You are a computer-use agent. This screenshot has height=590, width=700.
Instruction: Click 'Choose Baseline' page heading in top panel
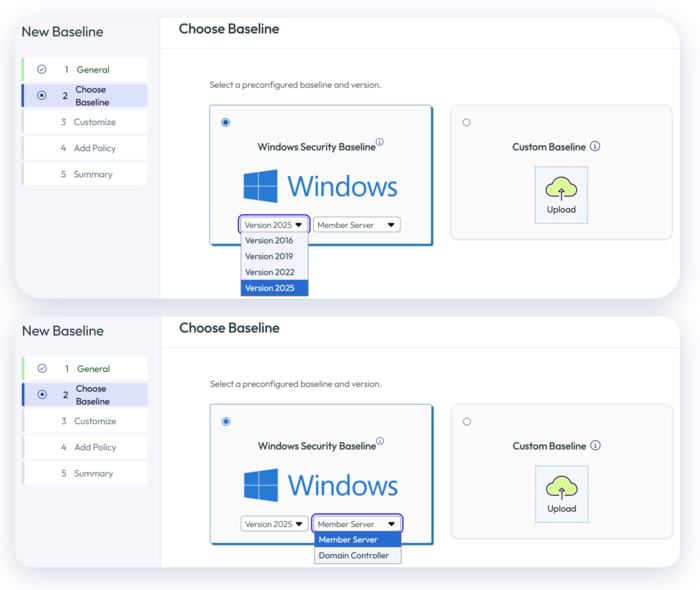point(229,29)
